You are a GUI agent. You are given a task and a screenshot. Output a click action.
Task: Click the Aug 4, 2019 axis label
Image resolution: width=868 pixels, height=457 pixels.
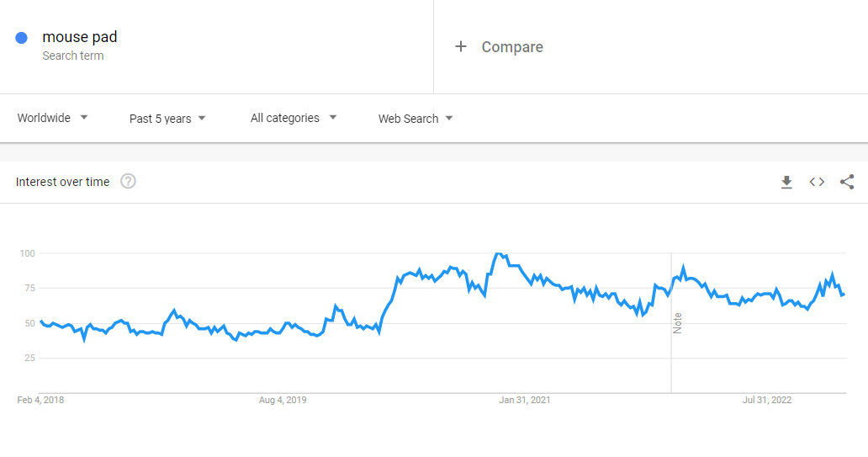(x=283, y=400)
